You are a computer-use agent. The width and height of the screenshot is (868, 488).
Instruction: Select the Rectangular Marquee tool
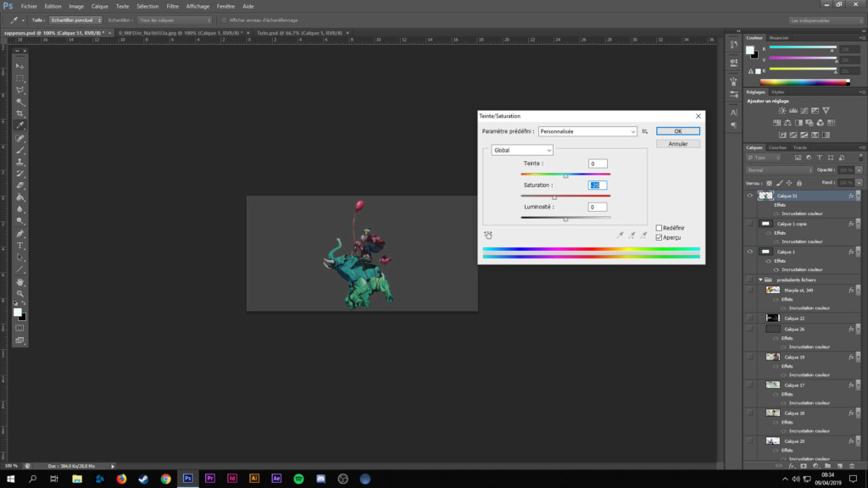point(20,78)
